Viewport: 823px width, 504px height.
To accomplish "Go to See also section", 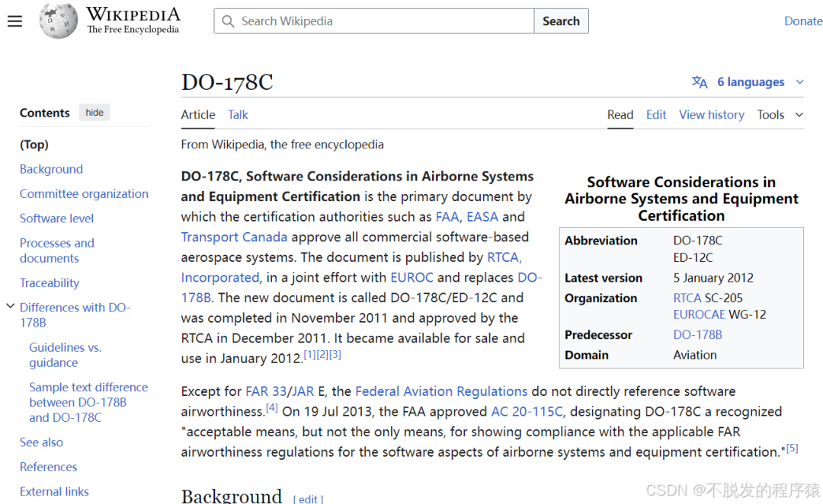I will (x=41, y=442).
